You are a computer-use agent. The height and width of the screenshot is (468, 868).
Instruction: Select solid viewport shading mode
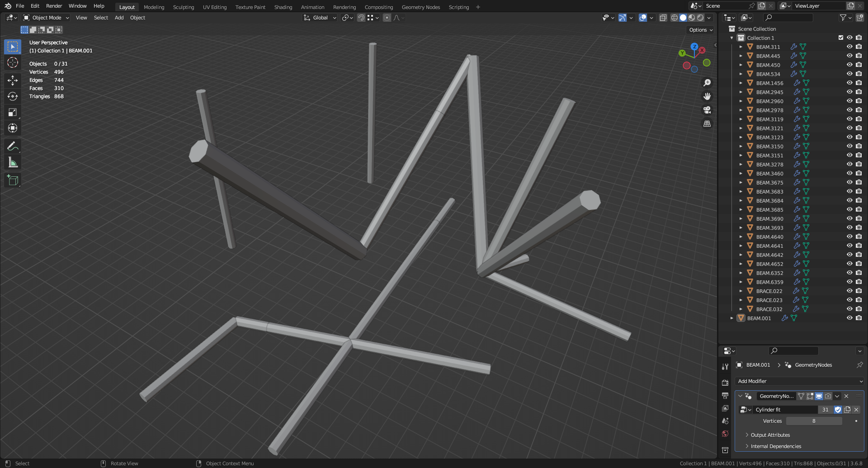click(x=683, y=18)
